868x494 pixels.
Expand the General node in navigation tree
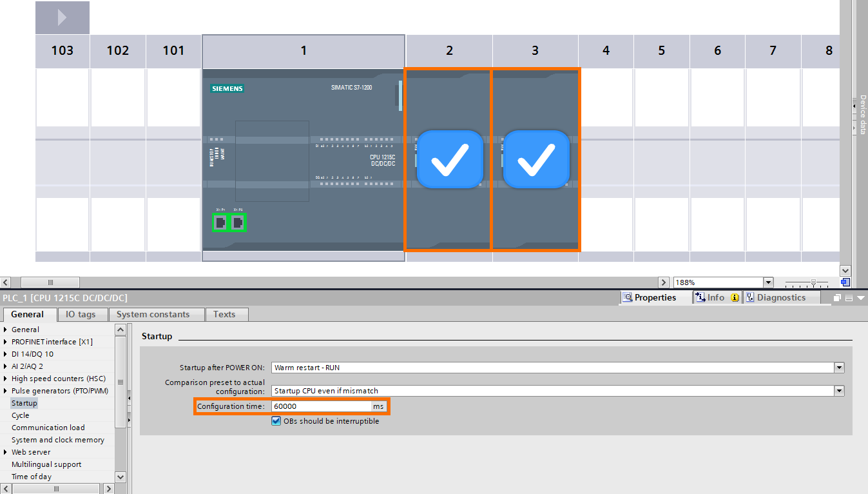pos(6,330)
